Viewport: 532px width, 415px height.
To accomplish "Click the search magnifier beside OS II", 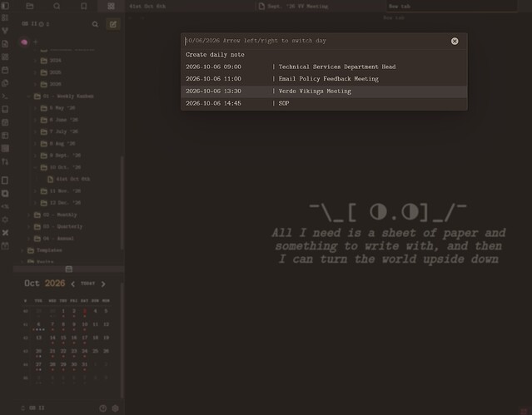I will tap(95, 24).
